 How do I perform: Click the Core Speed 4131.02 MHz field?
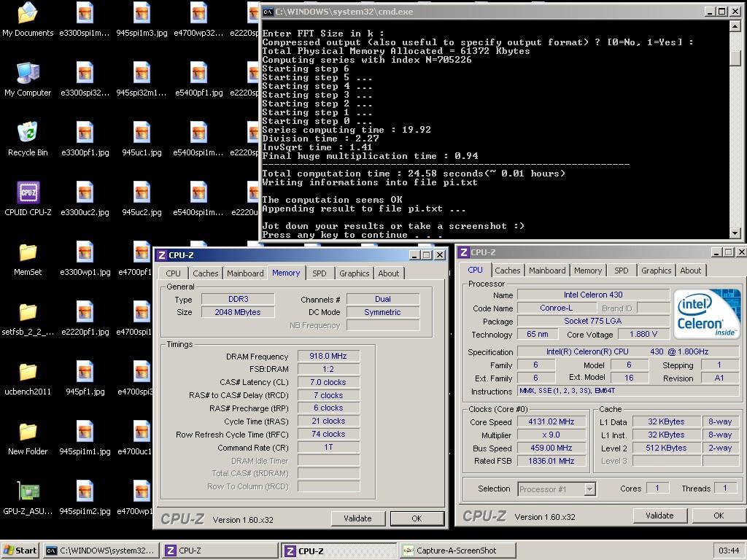click(551, 422)
